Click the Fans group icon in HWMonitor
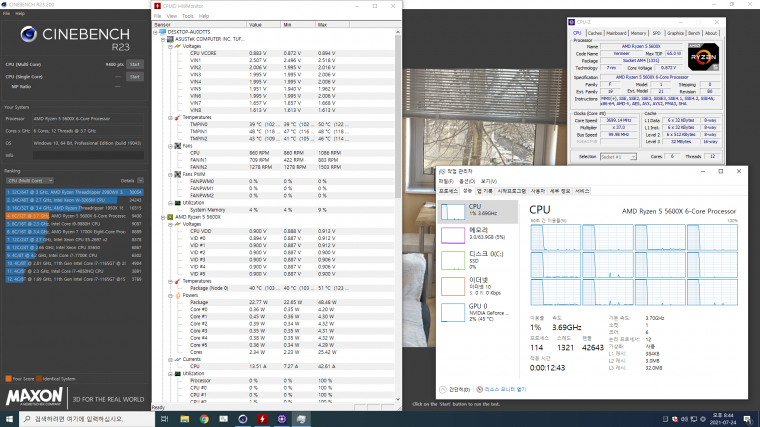The height and width of the screenshot is (427, 760). (x=178, y=146)
